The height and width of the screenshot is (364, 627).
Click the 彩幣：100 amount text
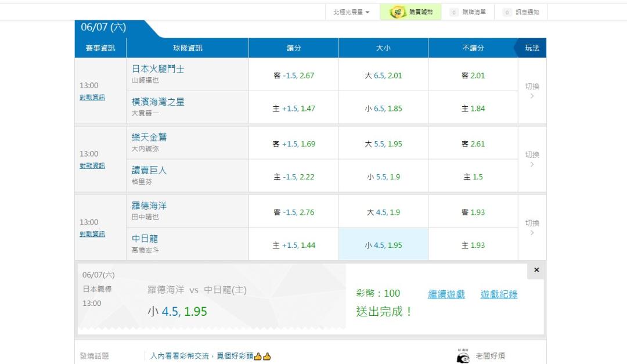coord(378,294)
